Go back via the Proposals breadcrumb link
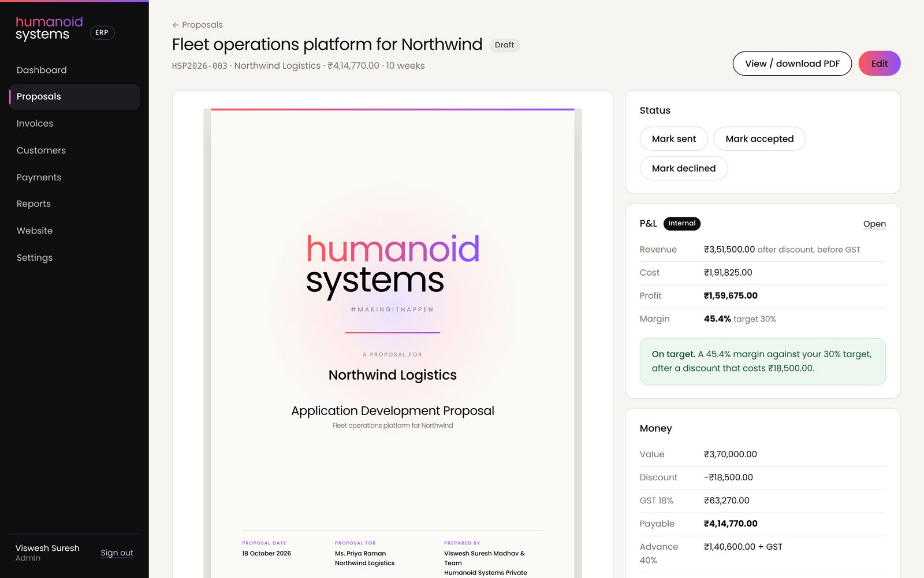The width and height of the screenshot is (924, 578). (x=197, y=25)
